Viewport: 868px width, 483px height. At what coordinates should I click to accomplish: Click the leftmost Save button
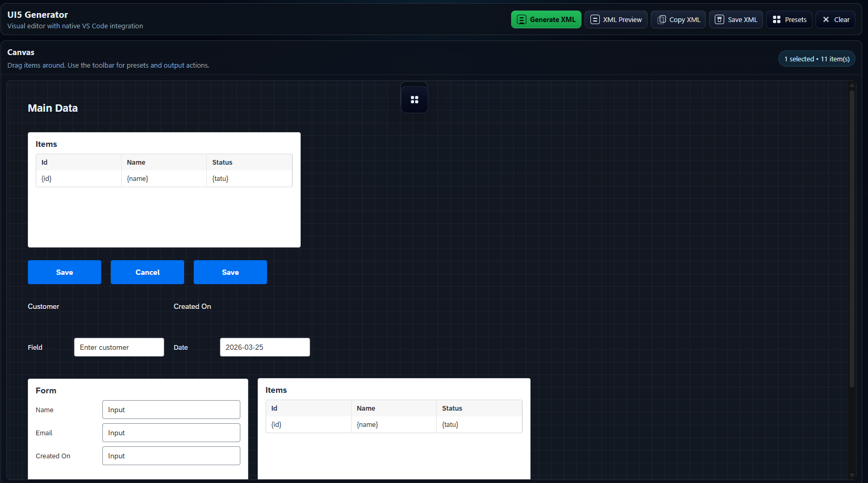[x=65, y=272]
